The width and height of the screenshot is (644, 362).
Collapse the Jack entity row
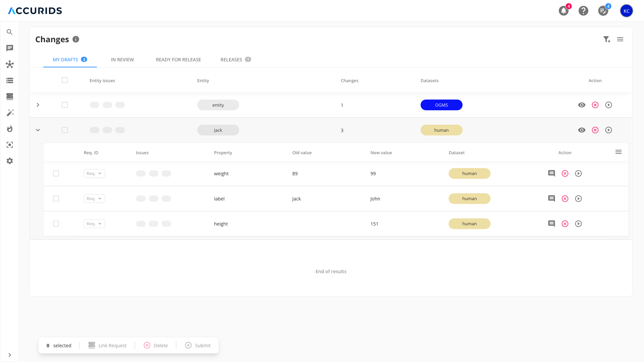(38, 130)
